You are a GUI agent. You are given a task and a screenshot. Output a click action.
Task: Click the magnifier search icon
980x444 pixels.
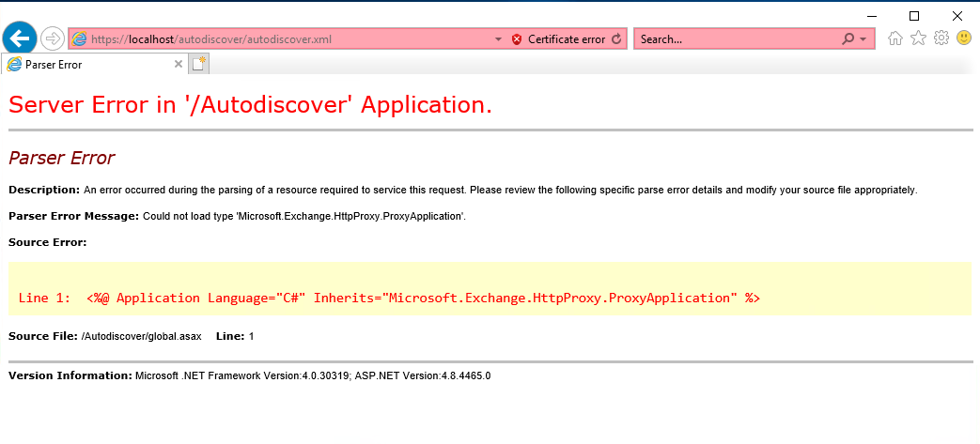(848, 39)
